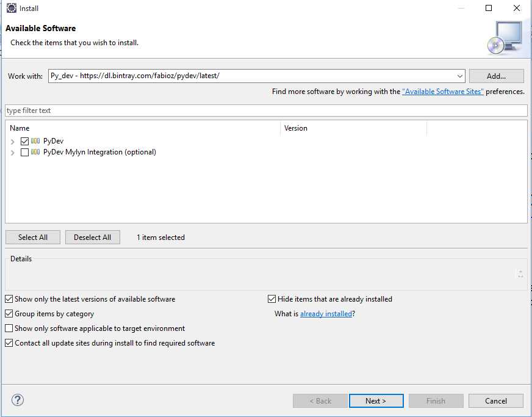
Task: Click the PyDev Mylyn Integration category icon
Action: tap(35, 152)
